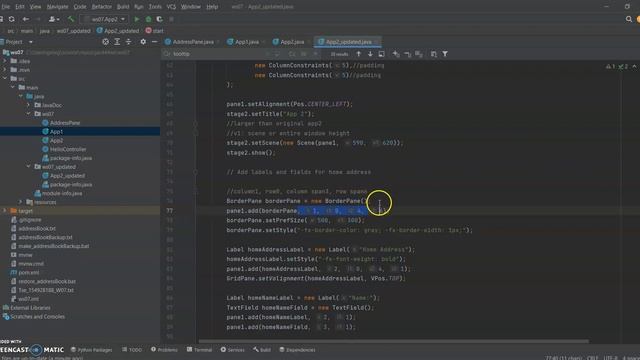Click user account icon in toolbar

(x=52, y=19)
